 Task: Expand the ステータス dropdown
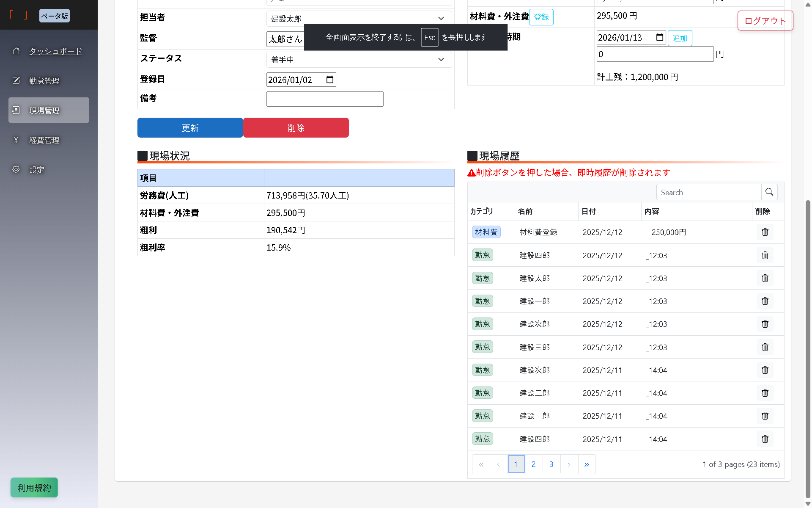(x=441, y=59)
